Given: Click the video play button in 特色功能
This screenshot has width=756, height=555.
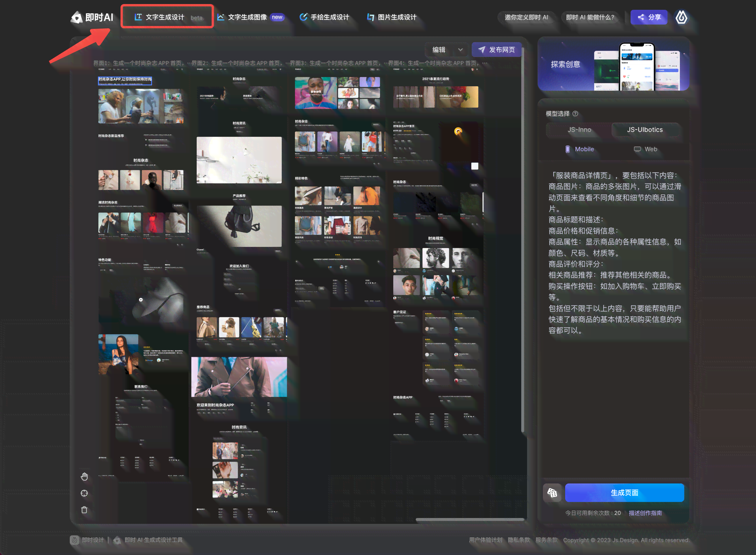Looking at the screenshot, I should point(141,300).
